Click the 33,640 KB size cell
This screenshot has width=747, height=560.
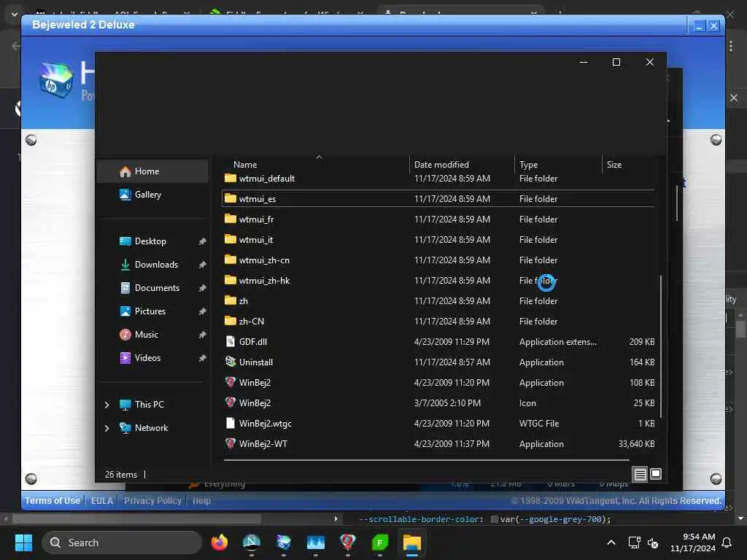636,444
